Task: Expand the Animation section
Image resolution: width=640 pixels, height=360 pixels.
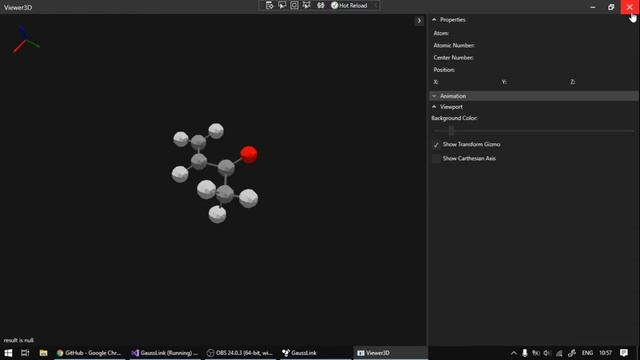Action: (x=533, y=96)
